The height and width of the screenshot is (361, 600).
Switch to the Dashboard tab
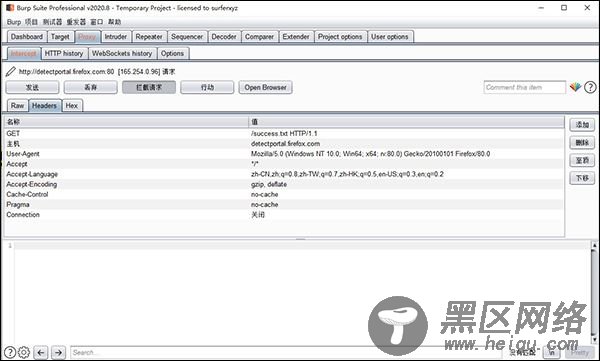(x=27, y=37)
